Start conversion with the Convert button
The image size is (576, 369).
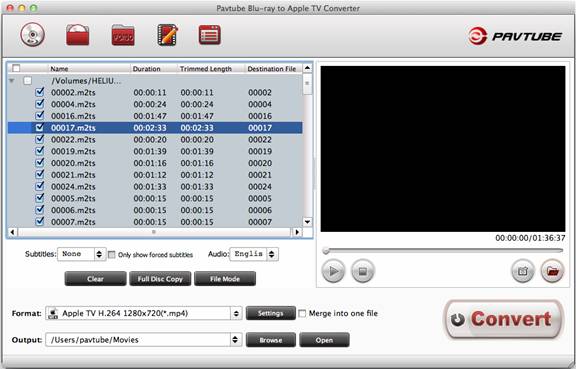(x=503, y=319)
